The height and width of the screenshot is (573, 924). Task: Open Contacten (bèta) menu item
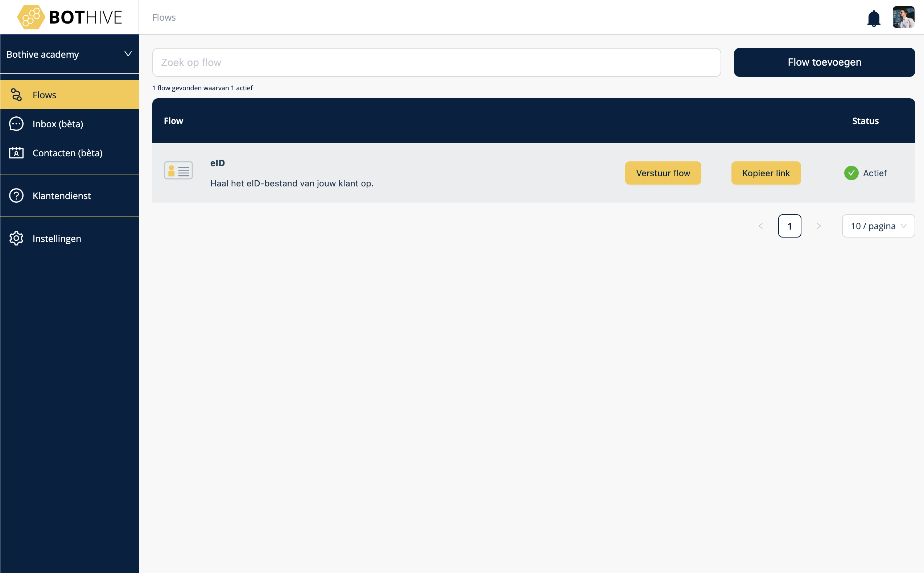(x=67, y=153)
